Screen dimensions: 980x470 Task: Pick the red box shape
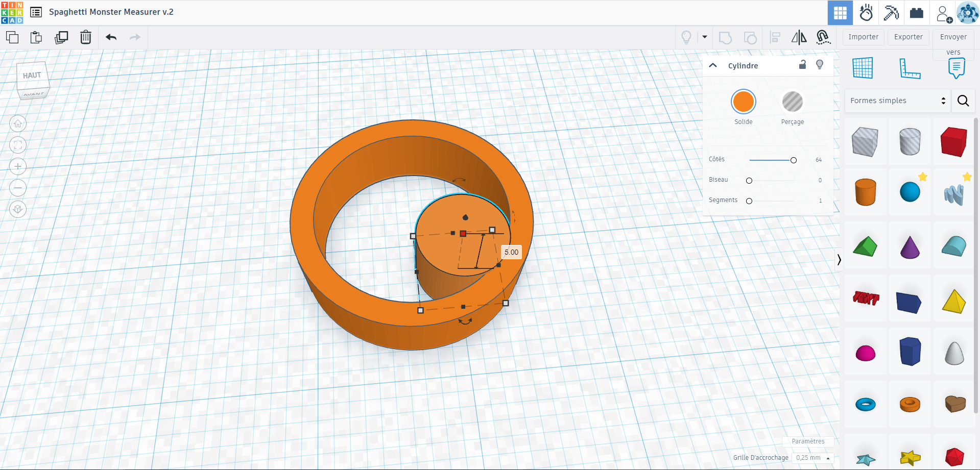[x=954, y=141]
